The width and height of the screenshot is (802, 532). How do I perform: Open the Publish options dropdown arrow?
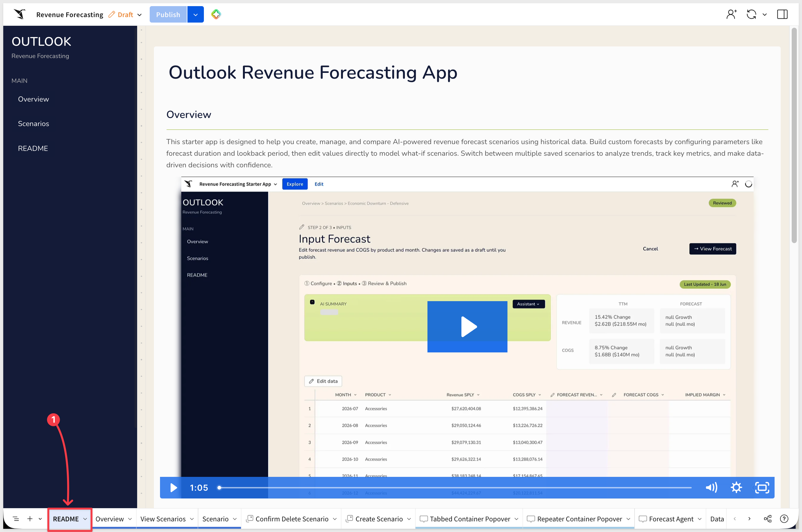195,15
